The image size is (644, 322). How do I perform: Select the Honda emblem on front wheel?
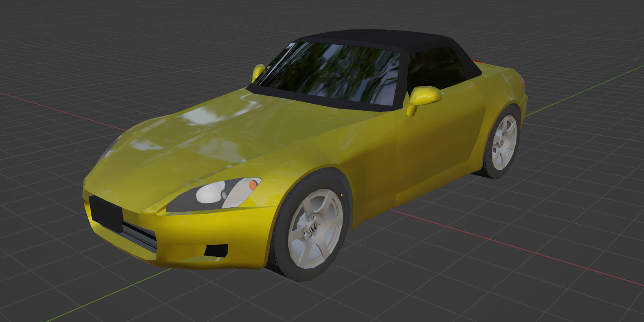point(312,229)
